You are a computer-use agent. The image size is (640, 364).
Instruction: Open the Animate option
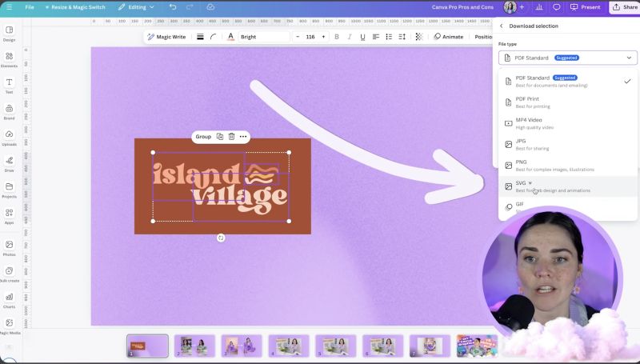pyautogui.click(x=449, y=37)
